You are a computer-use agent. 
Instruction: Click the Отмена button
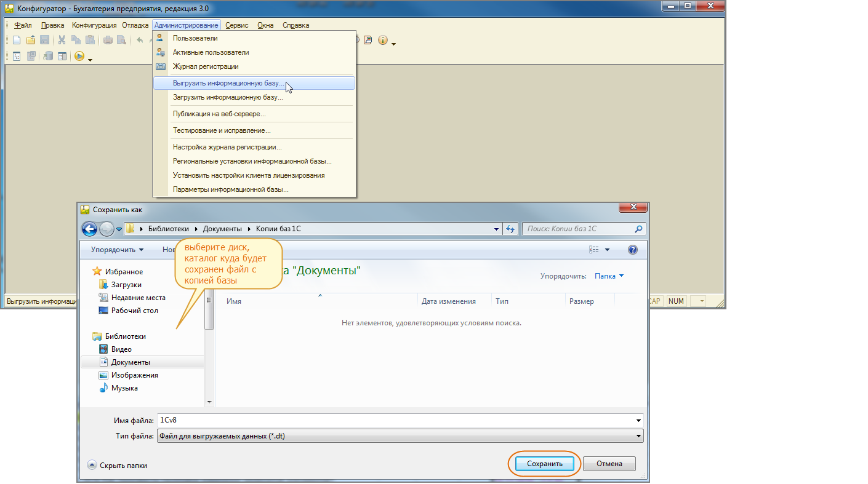tap(609, 464)
